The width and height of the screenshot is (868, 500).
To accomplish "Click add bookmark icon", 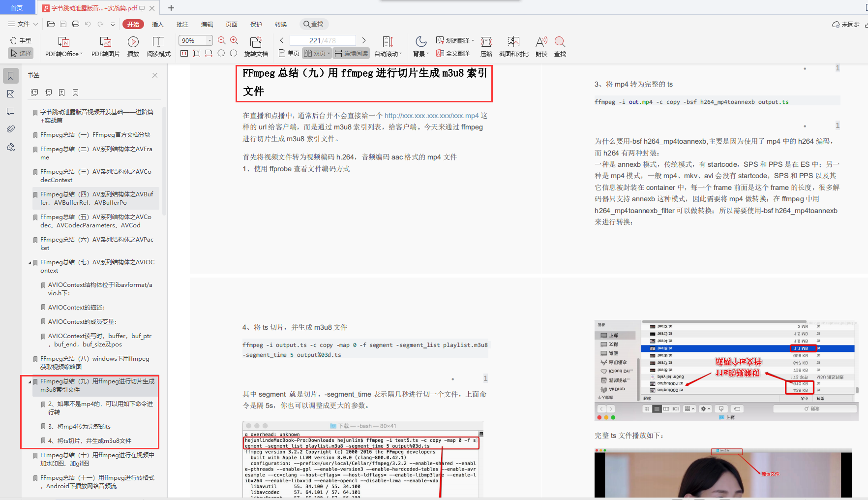I will pyautogui.click(x=62, y=93).
